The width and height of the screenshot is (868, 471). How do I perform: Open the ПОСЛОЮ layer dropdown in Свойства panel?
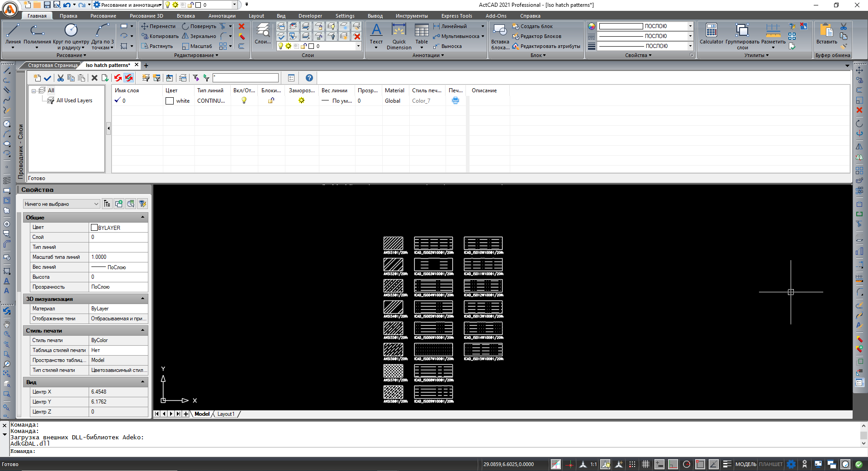[689, 26]
